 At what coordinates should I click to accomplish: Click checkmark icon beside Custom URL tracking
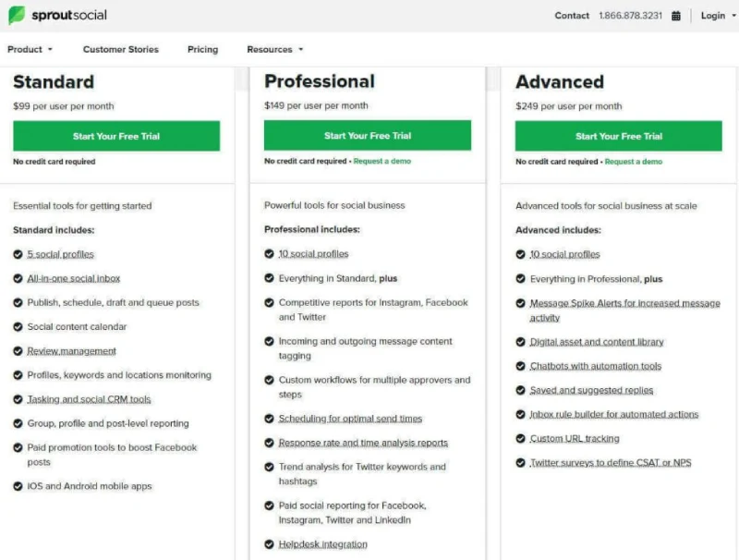click(521, 439)
